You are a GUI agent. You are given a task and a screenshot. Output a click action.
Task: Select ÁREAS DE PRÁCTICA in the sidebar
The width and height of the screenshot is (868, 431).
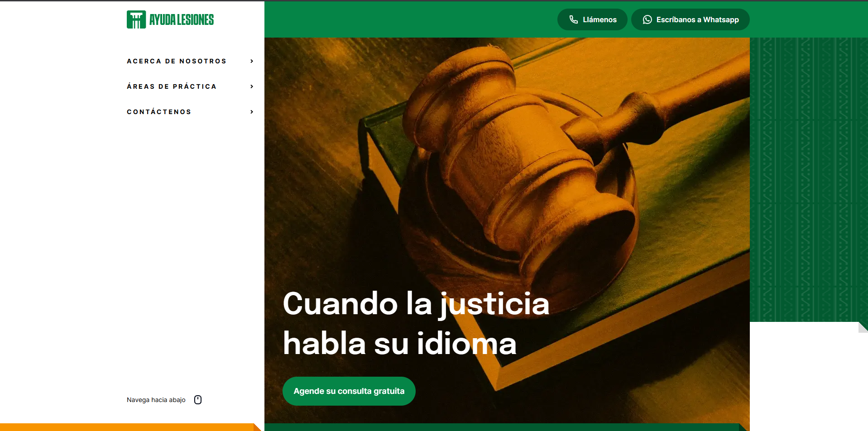pos(172,86)
